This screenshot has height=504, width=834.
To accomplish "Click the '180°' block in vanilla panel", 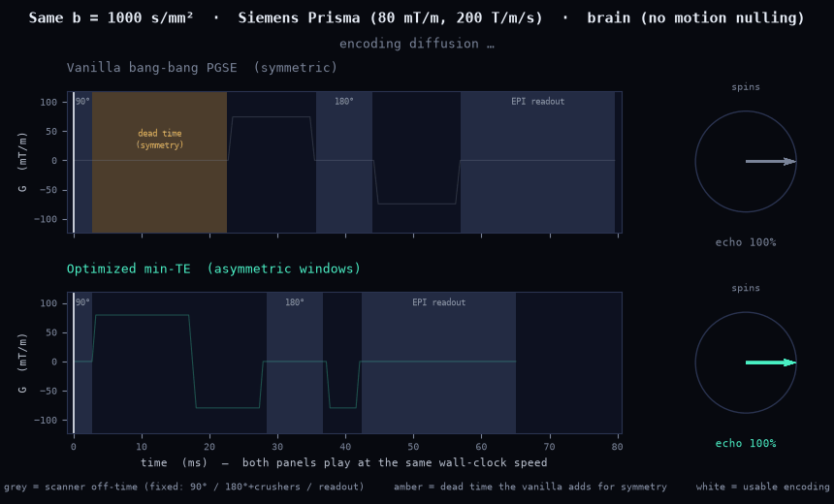I will tap(344, 162).
